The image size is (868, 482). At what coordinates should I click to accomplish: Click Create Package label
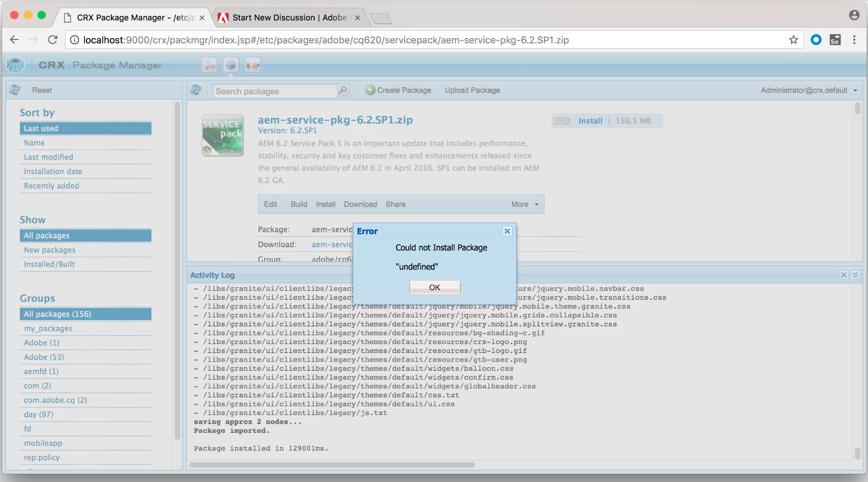[x=404, y=90]
